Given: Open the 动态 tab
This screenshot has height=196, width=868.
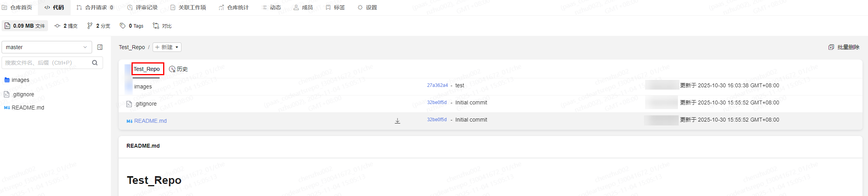Looking at the screenshot, I should (x=271, y=7).
